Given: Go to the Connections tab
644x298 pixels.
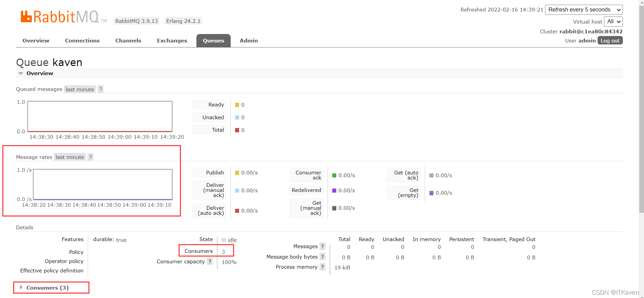Looking at the screenshot, I should [82, 40].
